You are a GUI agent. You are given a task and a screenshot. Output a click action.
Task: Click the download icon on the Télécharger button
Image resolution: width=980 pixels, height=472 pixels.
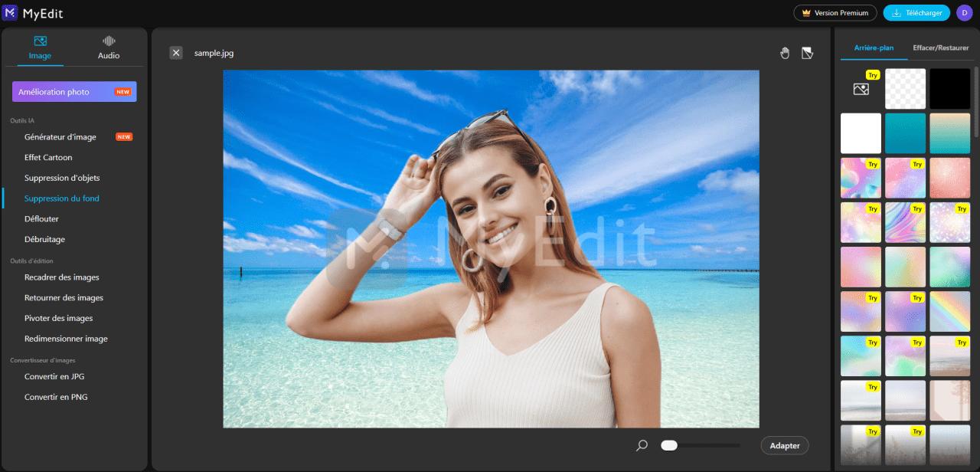[895, 12]
